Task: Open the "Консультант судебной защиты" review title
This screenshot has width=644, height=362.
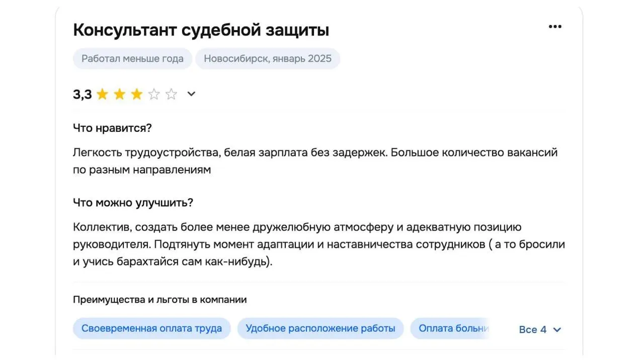Action: tap(201, 30)
